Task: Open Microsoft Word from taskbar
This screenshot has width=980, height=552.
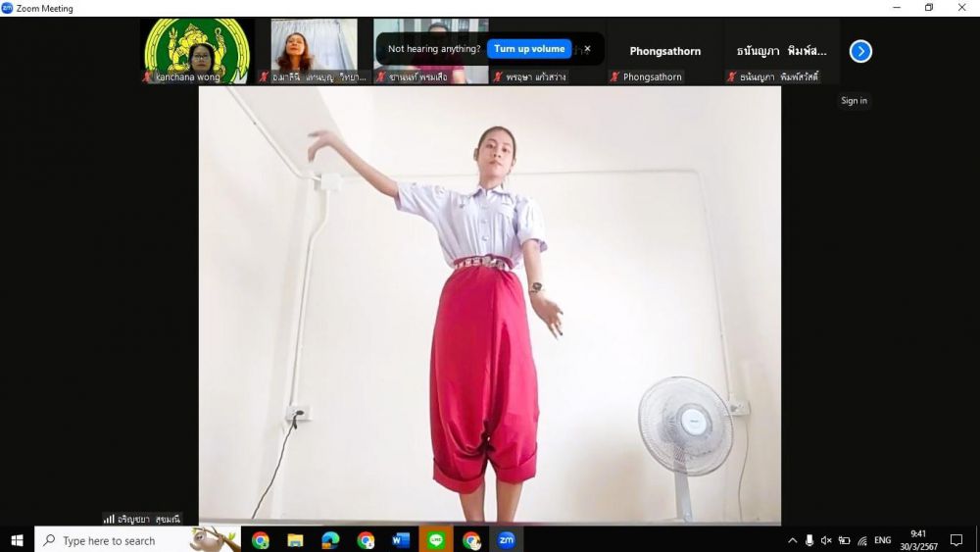Action: (x=401, y=540)
